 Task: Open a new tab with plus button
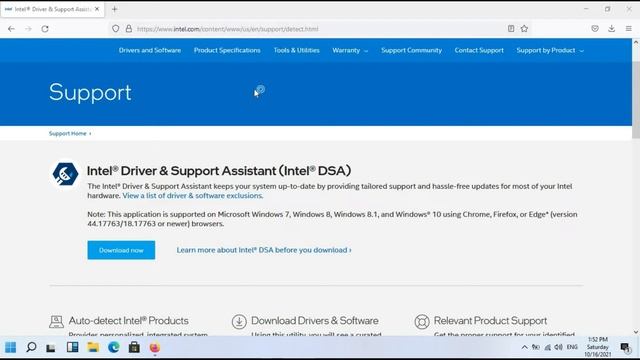coord(115,9)
